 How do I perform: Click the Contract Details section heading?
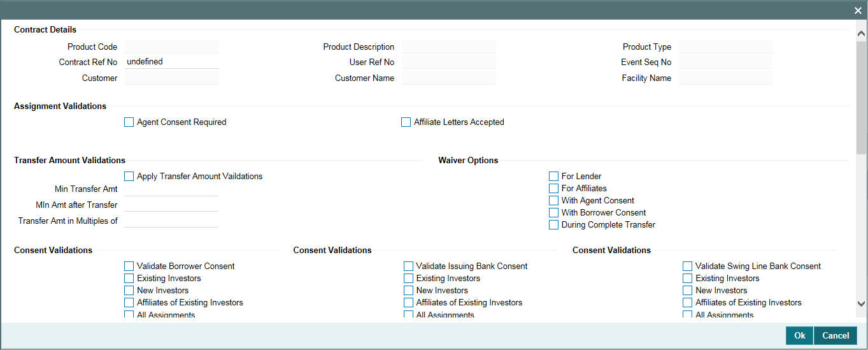45,29
